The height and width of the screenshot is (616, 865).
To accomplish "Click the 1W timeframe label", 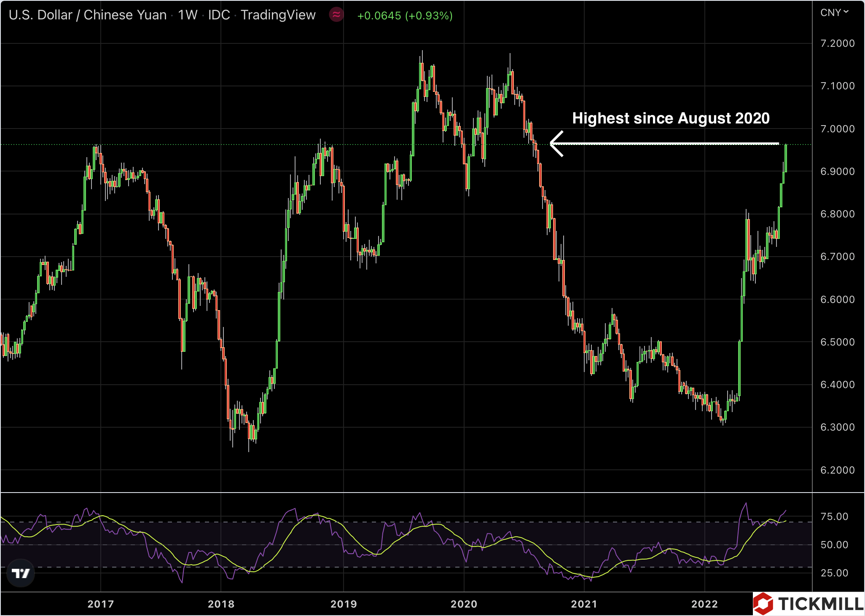I will coord(188,15).
